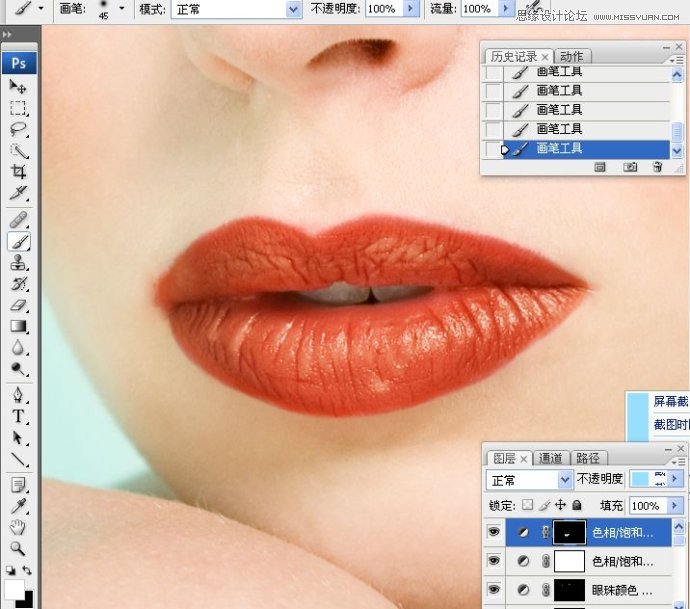The image size is (690, 609).
Task: Set history brush source on first 画笔工具 row
Action: pos(492,72)
